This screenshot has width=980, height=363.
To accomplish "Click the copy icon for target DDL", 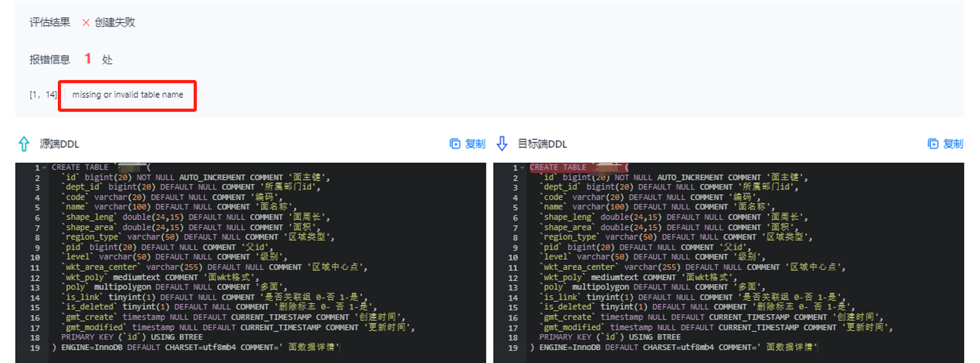I will (x=933, y=144).
